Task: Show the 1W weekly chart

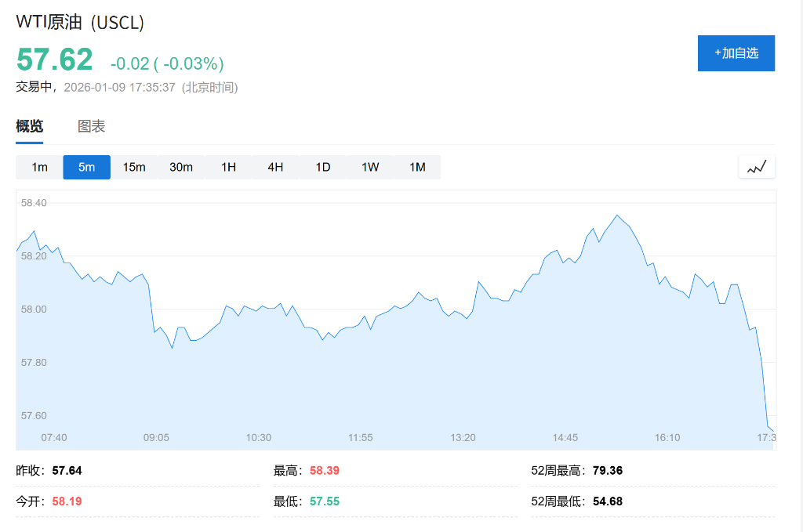Action: tap(370, 167)
